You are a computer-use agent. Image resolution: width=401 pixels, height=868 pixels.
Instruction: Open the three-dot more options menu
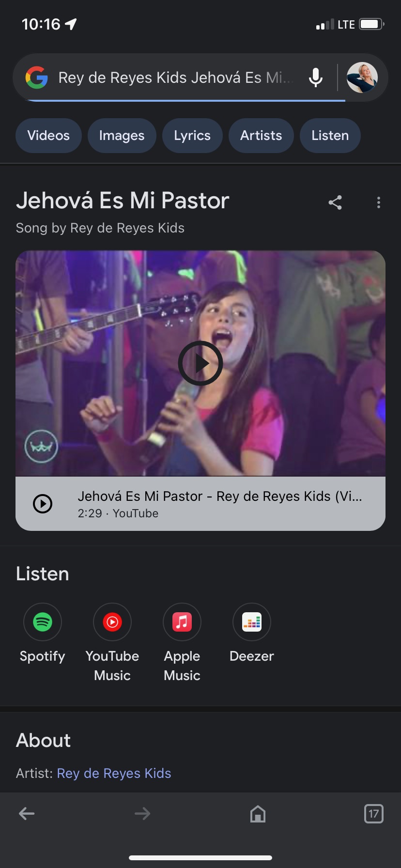379,202
